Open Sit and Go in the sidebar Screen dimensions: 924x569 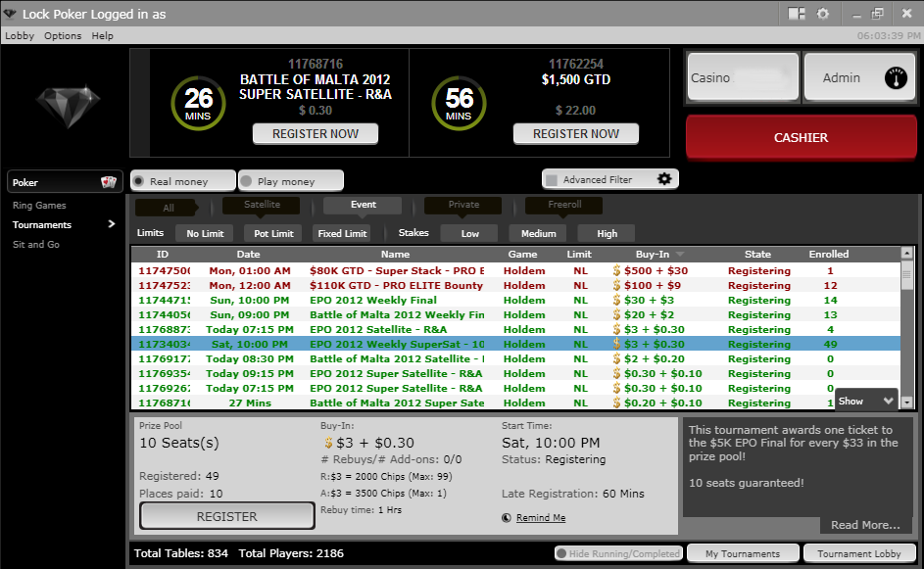coord(36,244)
